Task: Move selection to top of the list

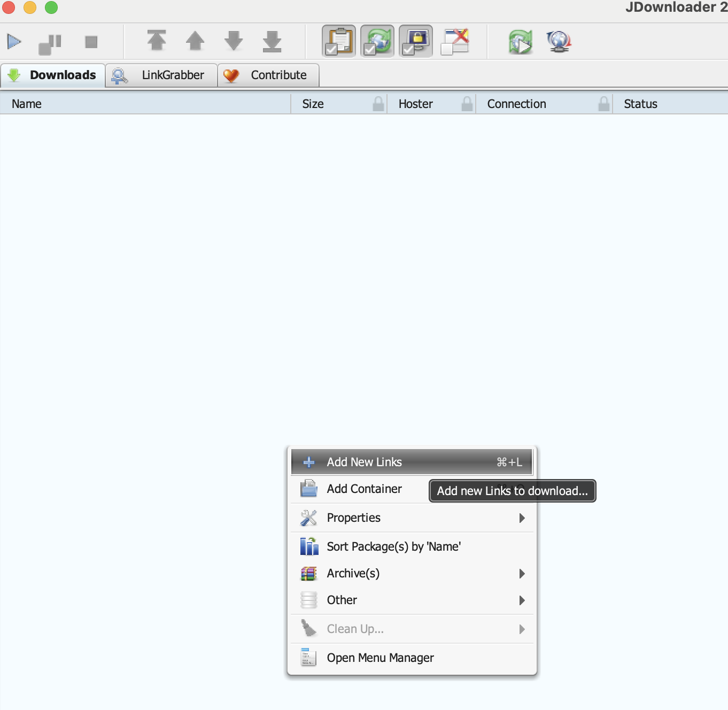Action: [x=157, y=41]
